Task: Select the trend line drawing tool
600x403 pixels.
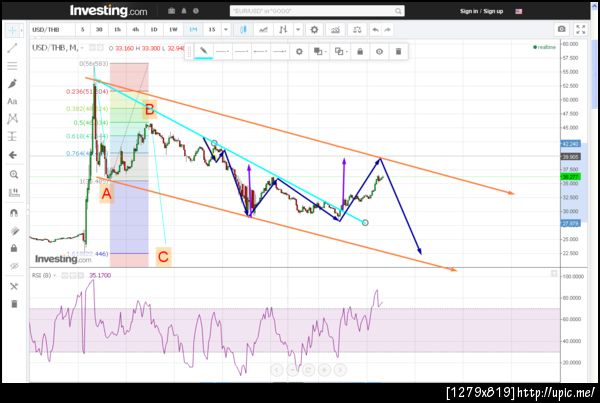Action: tap(12, 48)
